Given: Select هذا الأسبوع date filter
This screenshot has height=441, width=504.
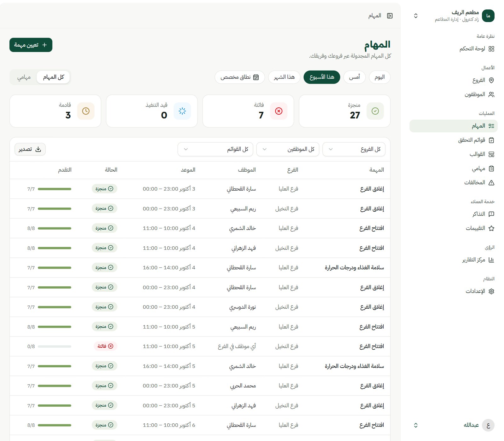Looking at the screenshot, I should tap(322, 77).
